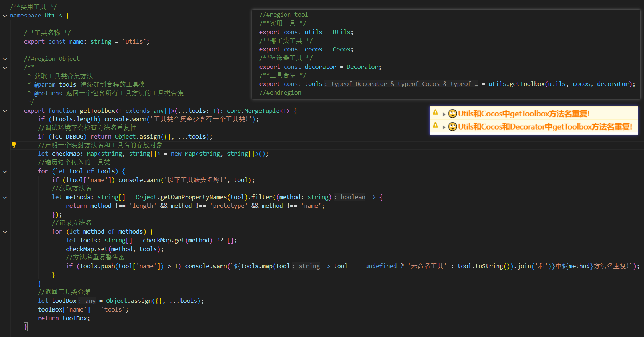Select 'name' in 'export const name: string'
Image resolution: width=644 pixels, height=337 pixels.
pyautogui.click(x=76, y=42)
